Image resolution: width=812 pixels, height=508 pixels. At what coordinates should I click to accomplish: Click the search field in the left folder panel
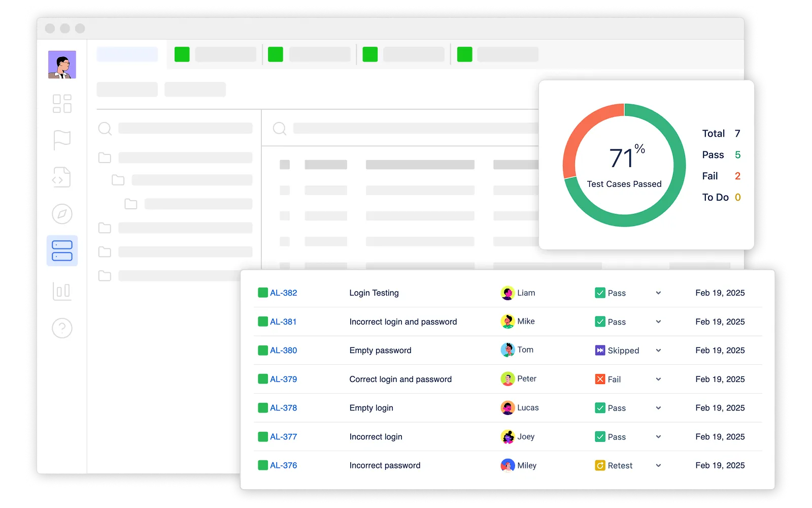185,129
